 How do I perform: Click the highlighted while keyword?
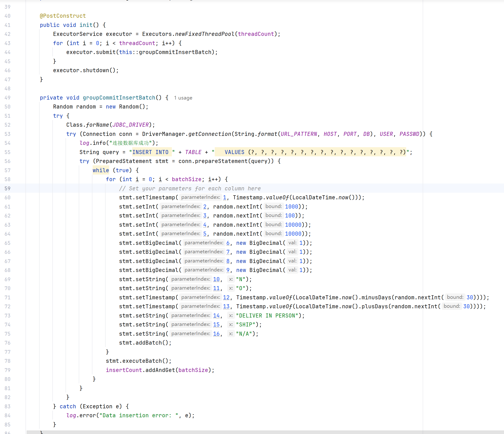click(x=101, y=170)
